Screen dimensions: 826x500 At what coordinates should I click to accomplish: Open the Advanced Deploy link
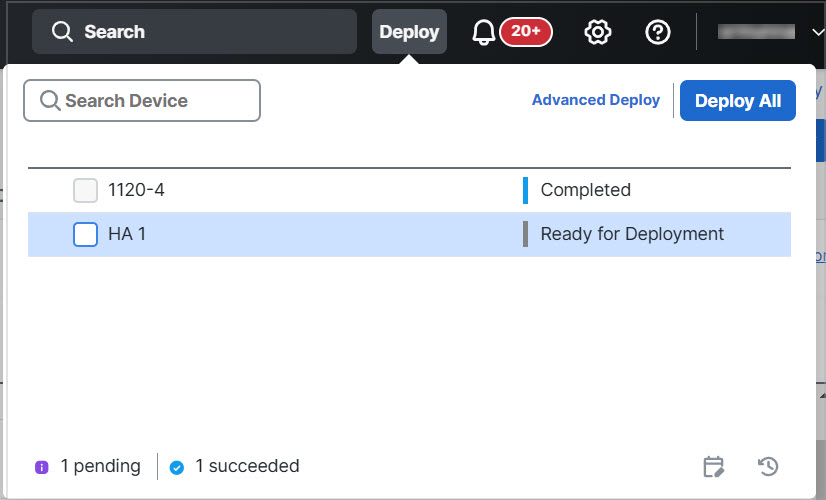pyautogui.click(x=596, y=100)
